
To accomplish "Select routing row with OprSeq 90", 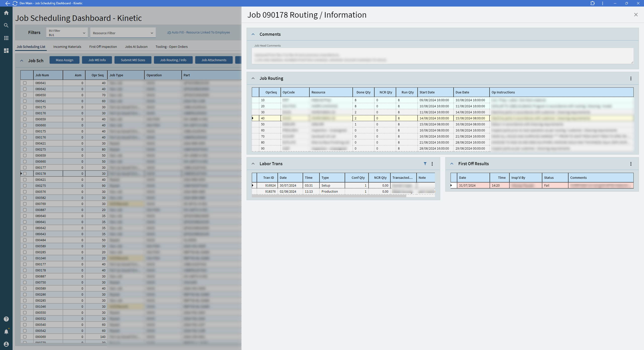I will [x=442, y=148].
